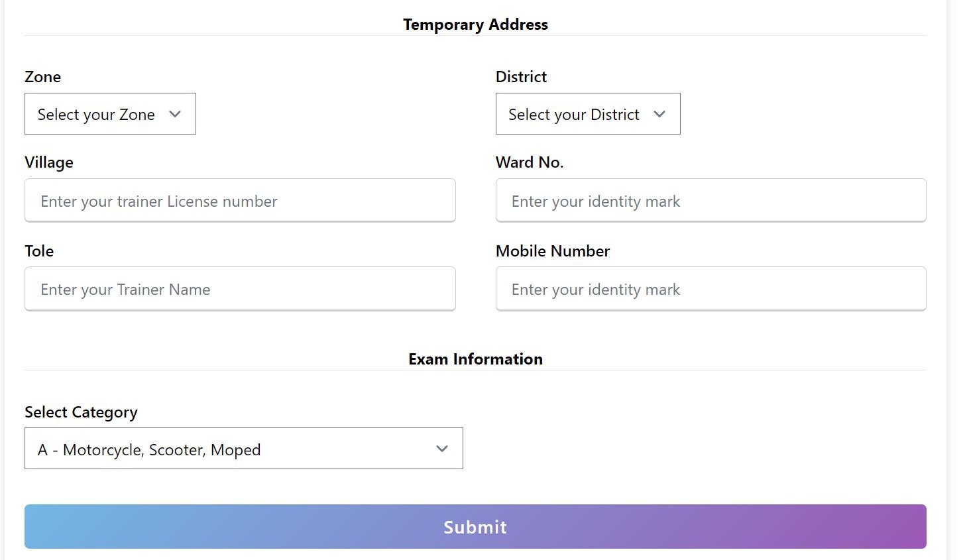Click the chevron arrow in District dropdown
The image size is (967, 560).
coord(659,114)
